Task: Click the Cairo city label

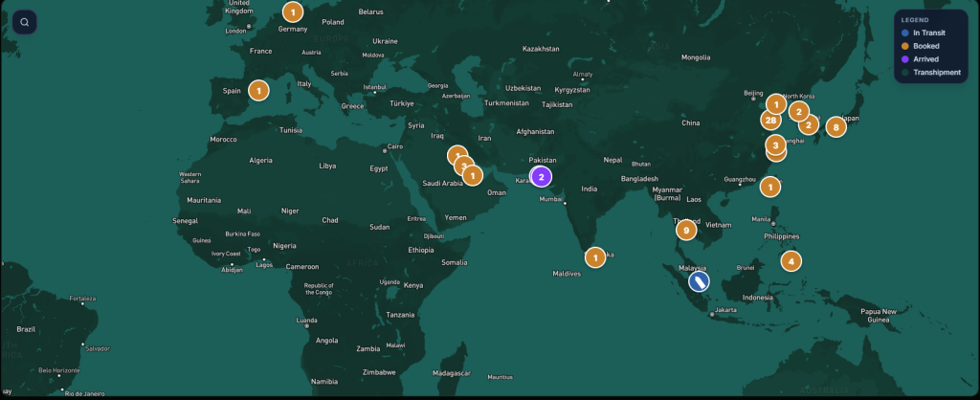Action: pos(395,146)
